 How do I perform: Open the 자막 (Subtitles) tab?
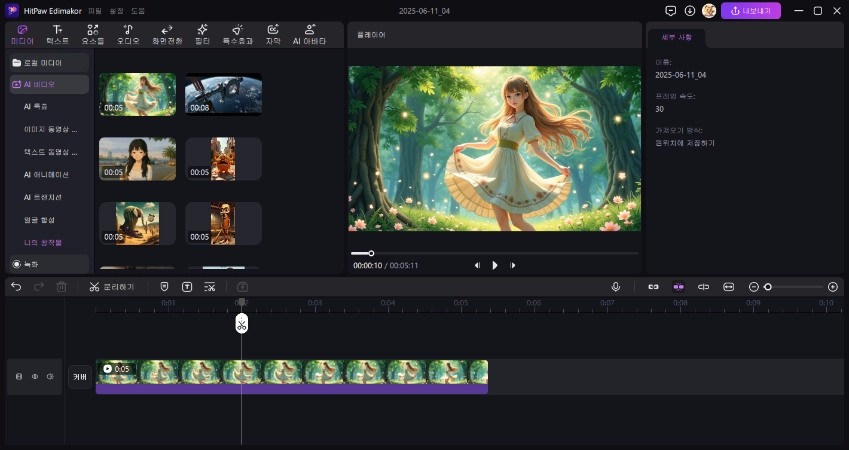[273, 35]
